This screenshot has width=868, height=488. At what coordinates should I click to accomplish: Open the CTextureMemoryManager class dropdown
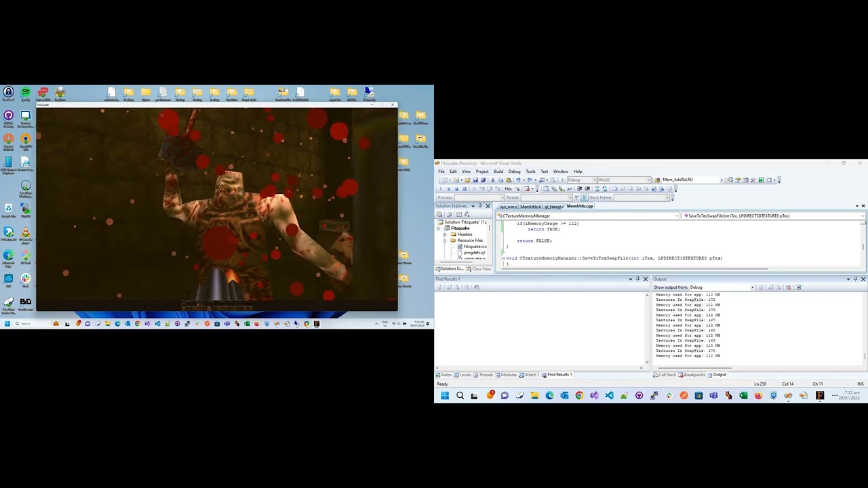pos(676,216)
